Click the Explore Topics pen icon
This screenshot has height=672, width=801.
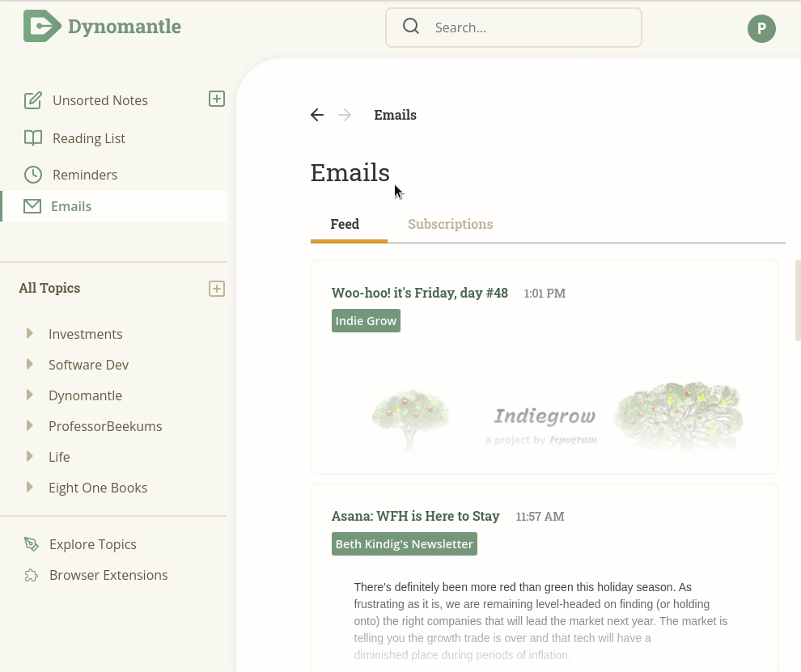coord(32,544)
